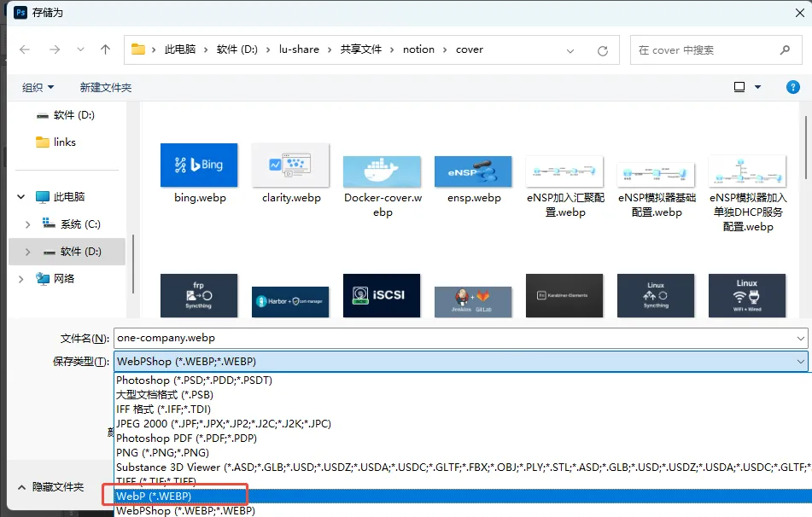Screen dimensions: 812x517
Task: Select the ensp.webp file thumbnail
Action: pyautogui.click(x=473, y=171)
